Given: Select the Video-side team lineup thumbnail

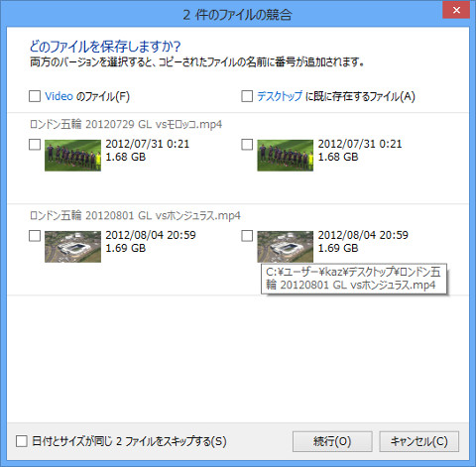Looking at the screenshot, I should [72, 156].
